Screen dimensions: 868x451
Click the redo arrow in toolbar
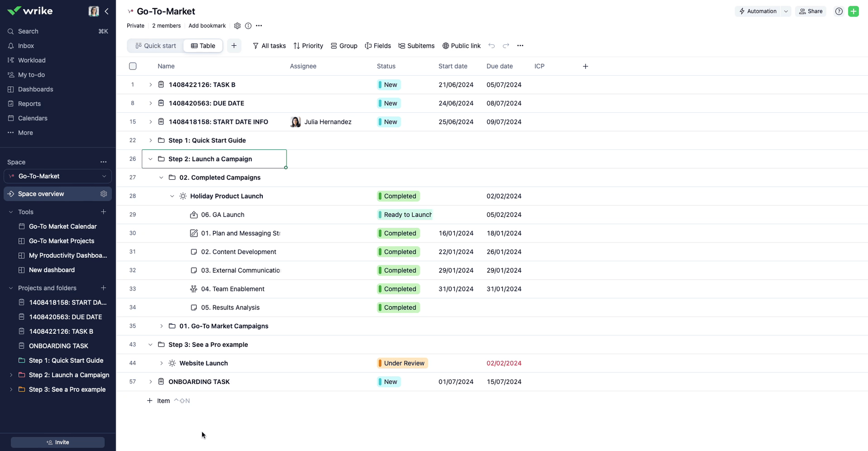click(506, 46)
